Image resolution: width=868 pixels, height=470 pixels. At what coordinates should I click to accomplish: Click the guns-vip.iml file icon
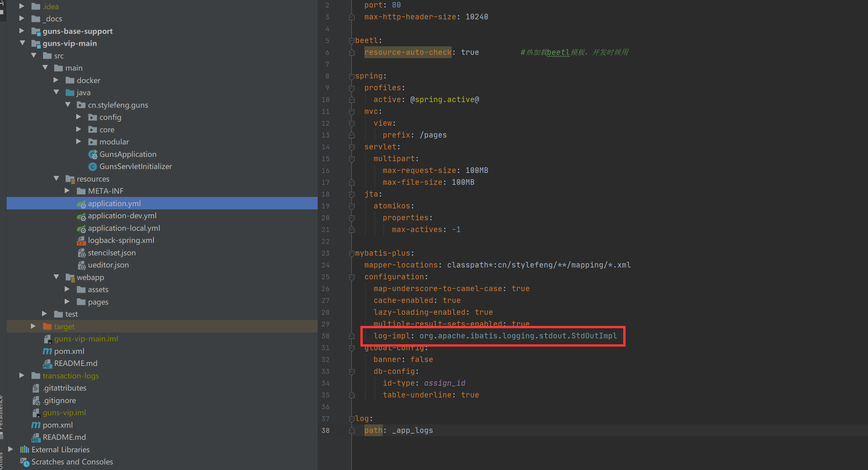coord(36,413)
